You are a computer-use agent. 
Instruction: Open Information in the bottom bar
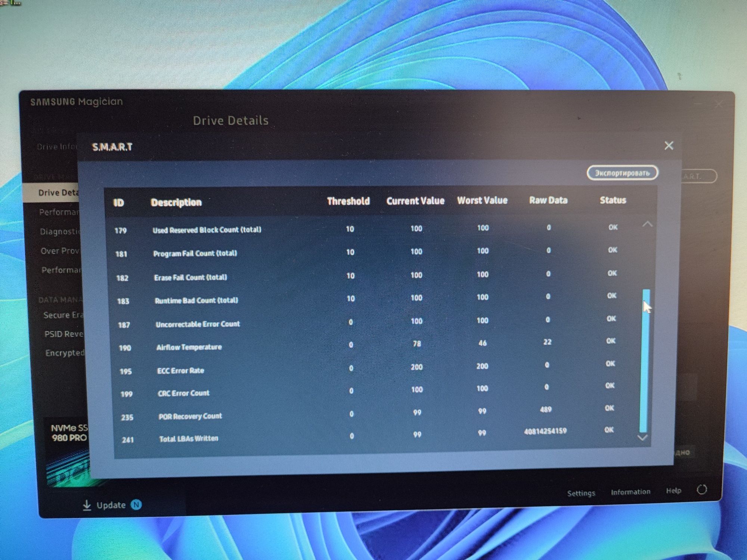630,492
